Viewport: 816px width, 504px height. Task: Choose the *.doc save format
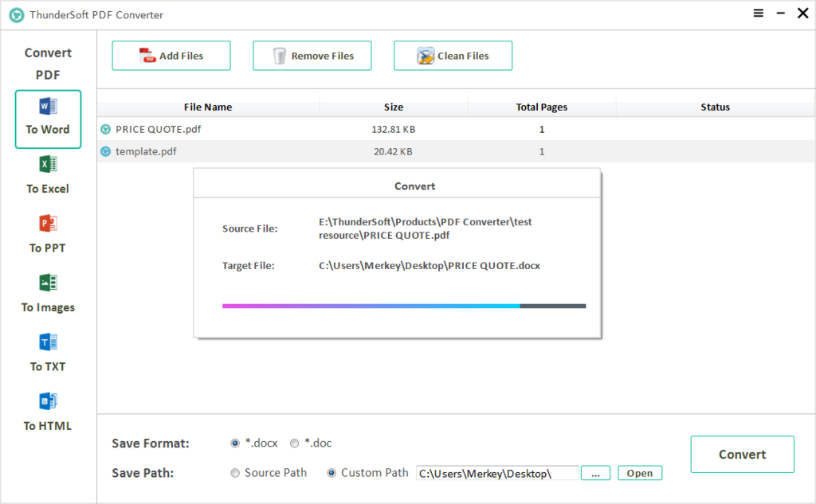coord(295,443)
